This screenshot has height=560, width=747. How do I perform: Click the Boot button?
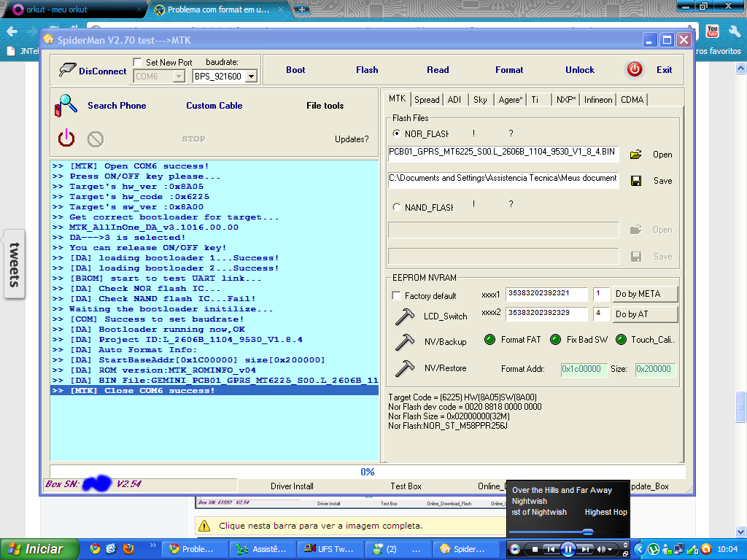point(295,70)
